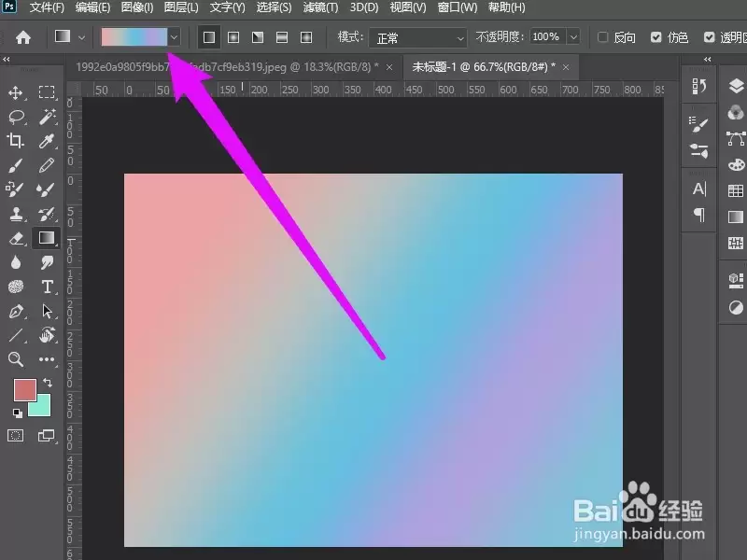747x560 pixels.
Task: Select the Pencil tool
Action: tap(46, 165)
